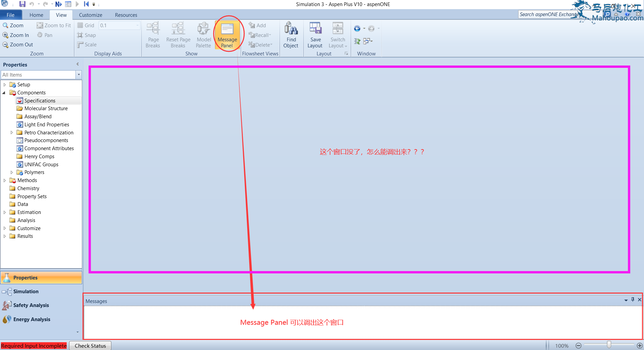Open the Find Object tool
This screenshot has width=644, height=350.
[x=291, y=35]
